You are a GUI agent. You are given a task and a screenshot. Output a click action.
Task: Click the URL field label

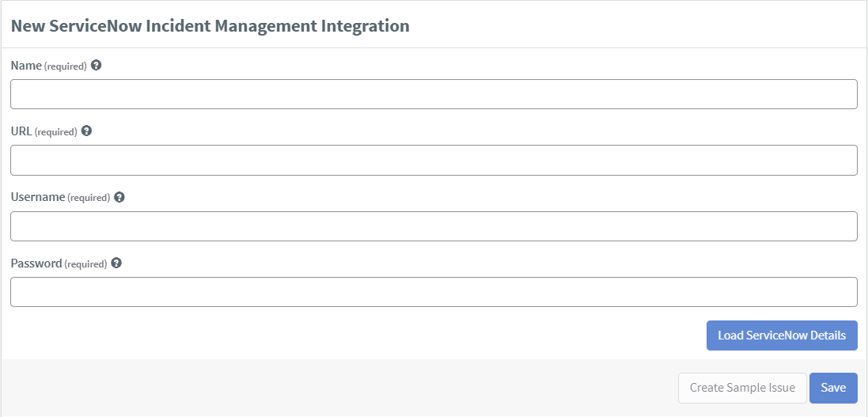21,131
